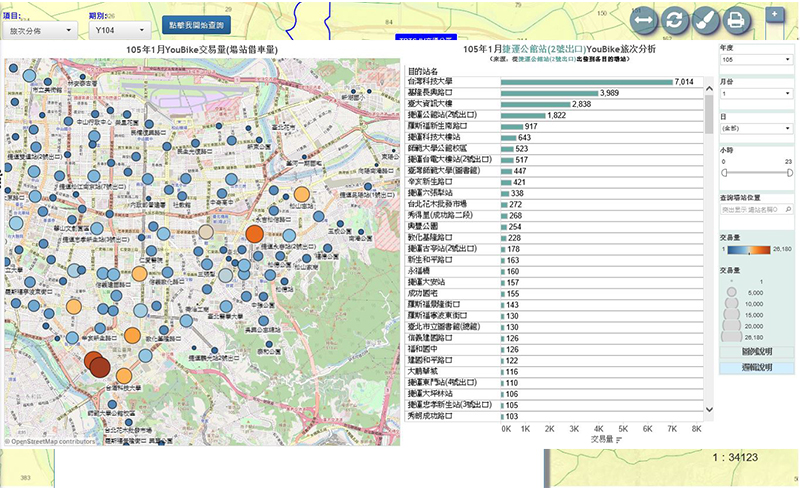The height and width of the screenshot is (491, 800).
Task: Open the Y104 period dropdown
Action: coord(120,31)
